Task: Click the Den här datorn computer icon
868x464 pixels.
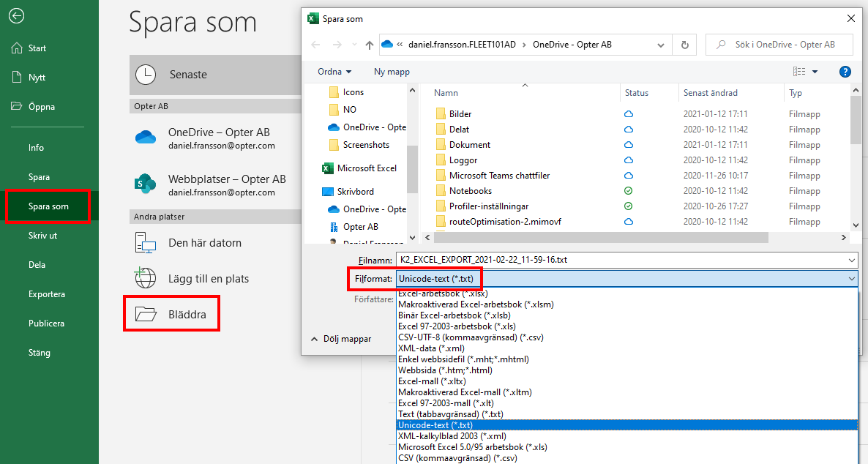Action: coord(146,243)
